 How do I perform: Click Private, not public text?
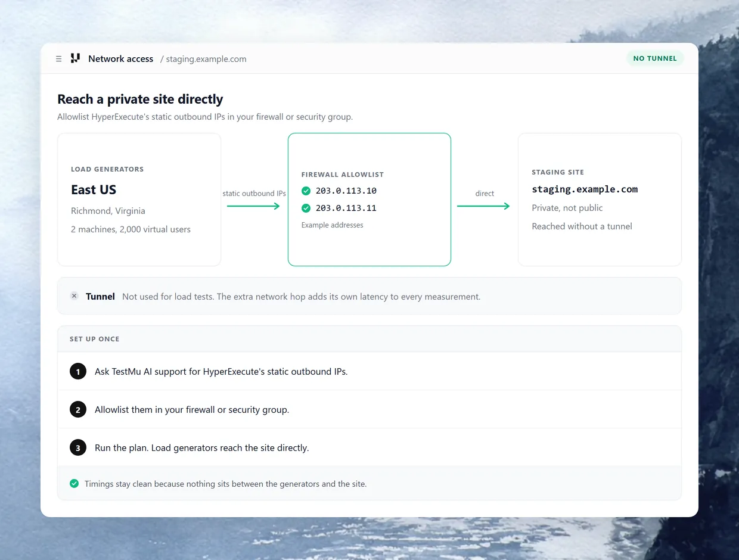567,208
